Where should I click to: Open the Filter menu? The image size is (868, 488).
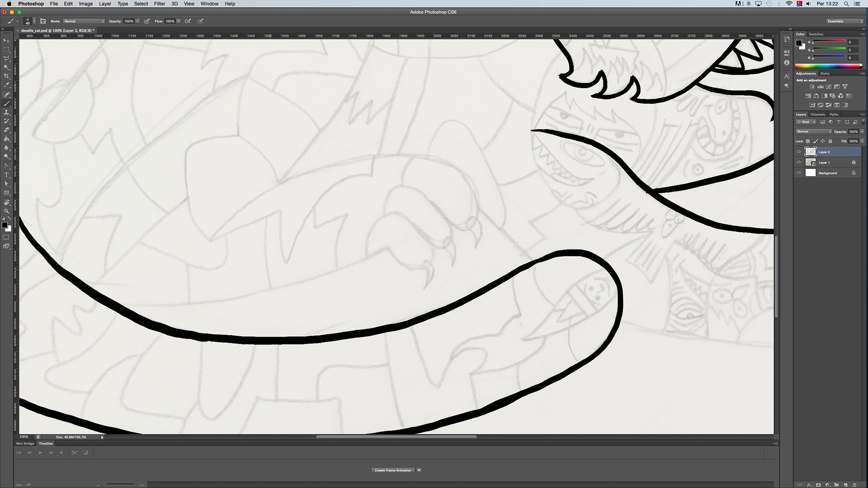[160, 4]
